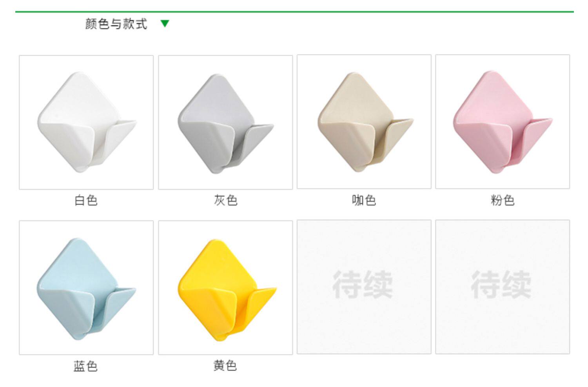Click the second 待续 placeholder tile
The width and height of the screenshot is (588, 387).
pos(503,287)
